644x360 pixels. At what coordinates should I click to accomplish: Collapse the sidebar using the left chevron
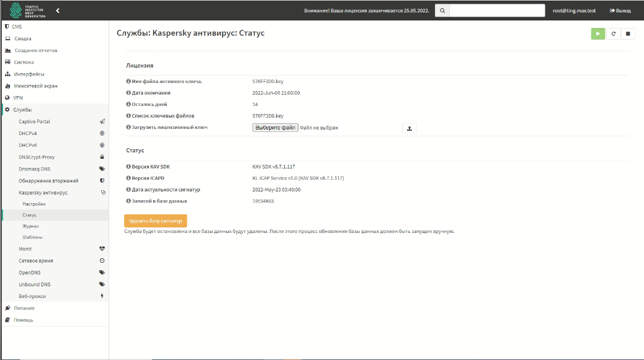pos(58,11)
